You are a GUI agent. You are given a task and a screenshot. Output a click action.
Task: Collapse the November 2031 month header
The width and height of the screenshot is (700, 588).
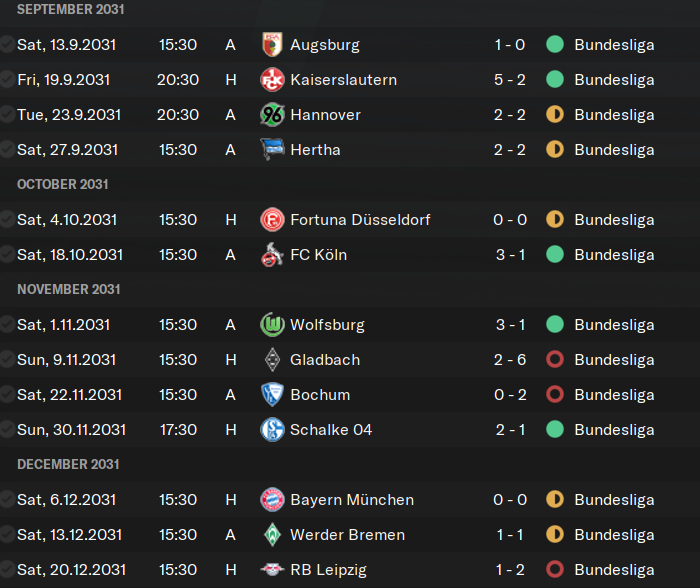(69, 289)
